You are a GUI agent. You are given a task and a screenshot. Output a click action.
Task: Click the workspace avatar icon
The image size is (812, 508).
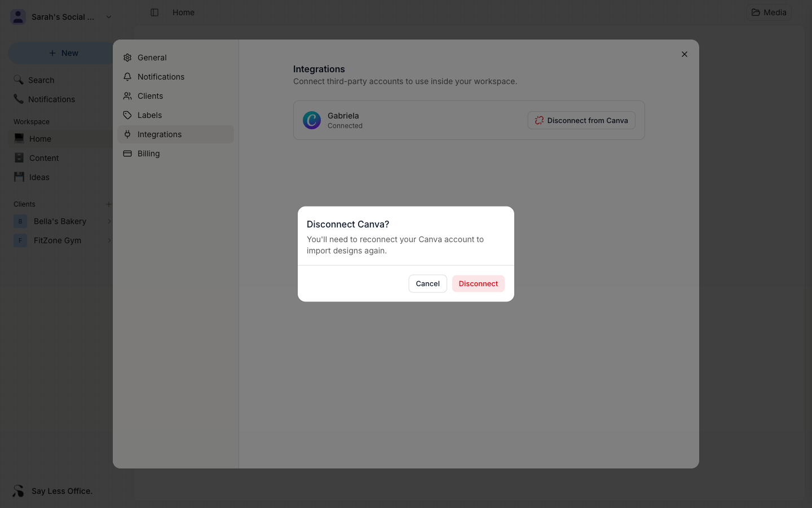point(18,17)
